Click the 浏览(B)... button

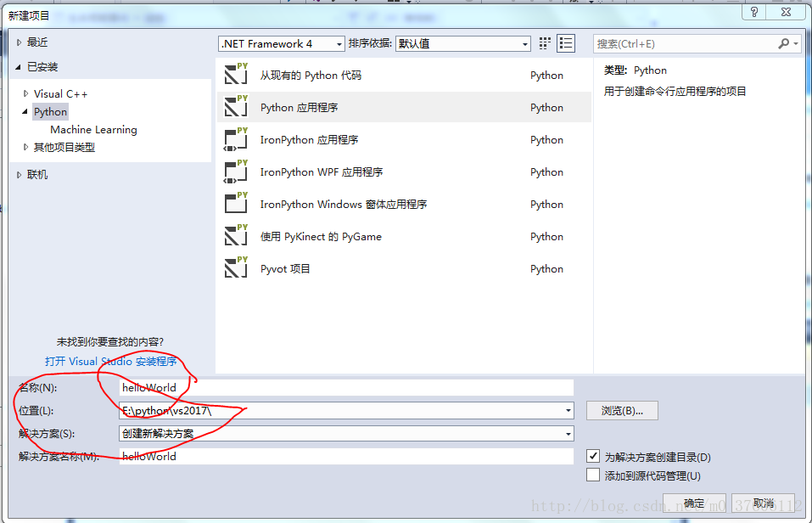tap(622, 411)
